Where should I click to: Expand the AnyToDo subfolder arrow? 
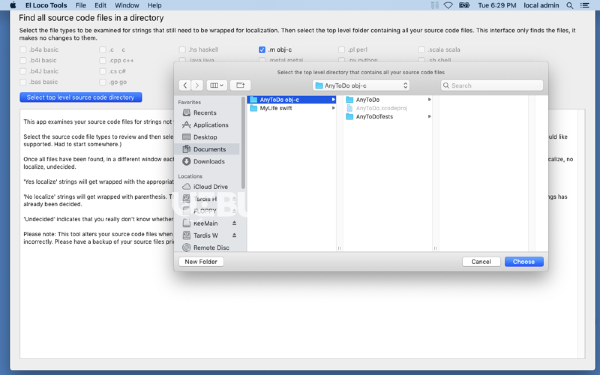point(429,99)
